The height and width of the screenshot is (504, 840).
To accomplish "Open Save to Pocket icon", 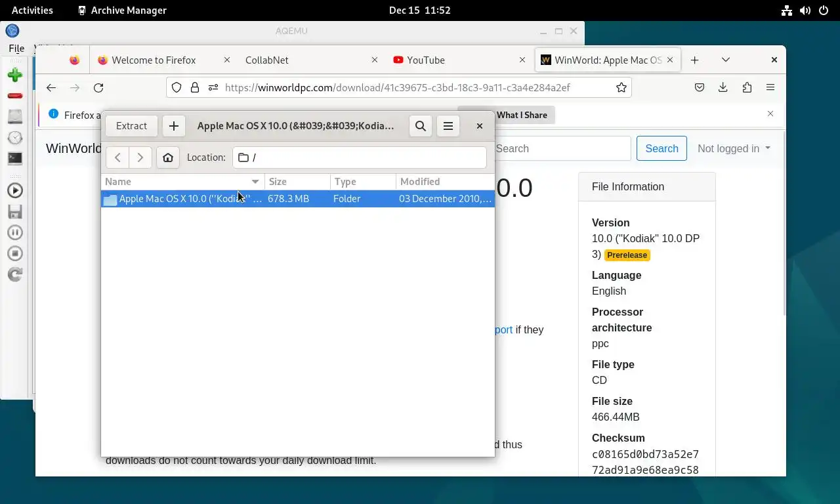I will tap(700, 88).
